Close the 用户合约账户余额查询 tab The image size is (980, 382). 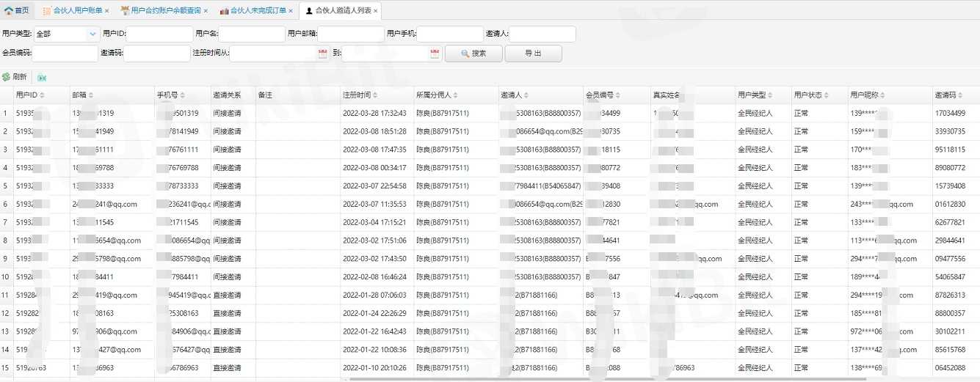[206, 11]
